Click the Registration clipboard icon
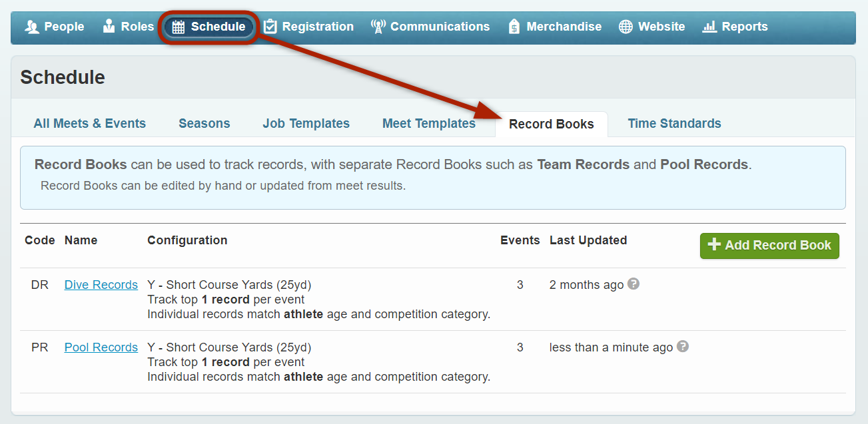 pyautogui.click(x=270, y=27)
